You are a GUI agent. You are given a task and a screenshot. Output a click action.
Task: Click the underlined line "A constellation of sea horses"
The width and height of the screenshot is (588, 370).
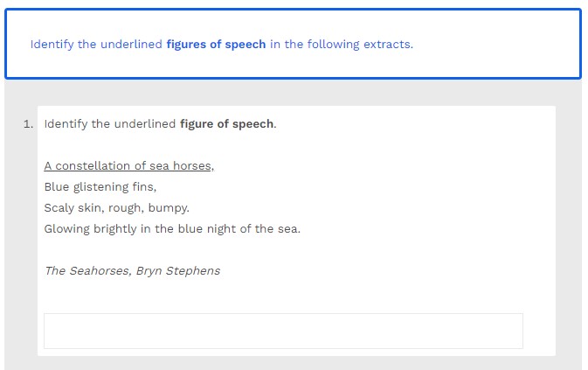pos(128,166)
